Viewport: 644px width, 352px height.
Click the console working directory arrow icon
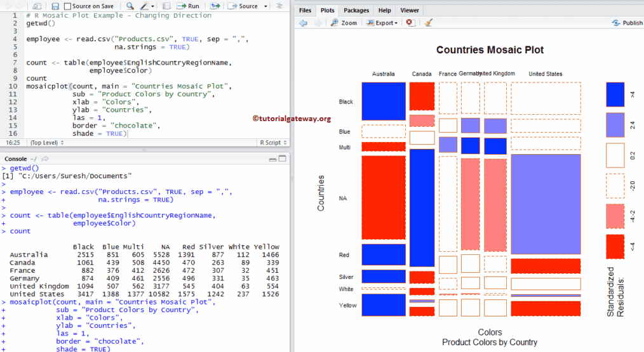tap(44, 159)
